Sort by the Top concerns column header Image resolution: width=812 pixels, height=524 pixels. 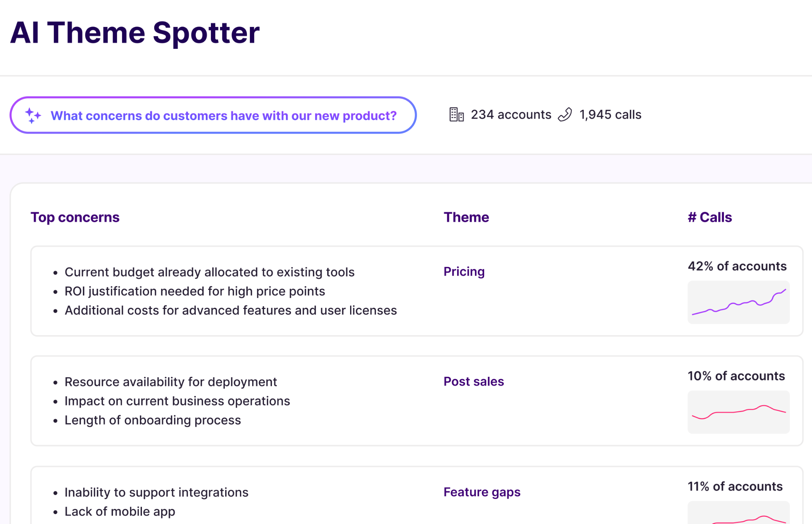75,217
